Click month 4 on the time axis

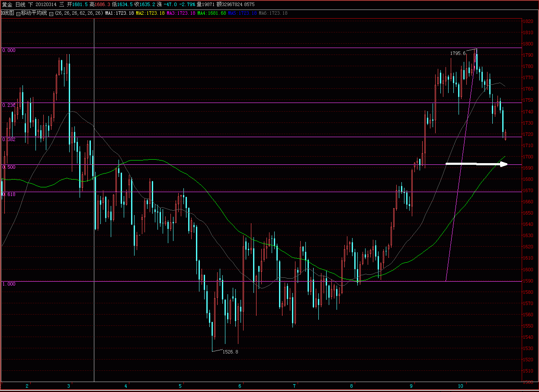click(x=126, y=386)
